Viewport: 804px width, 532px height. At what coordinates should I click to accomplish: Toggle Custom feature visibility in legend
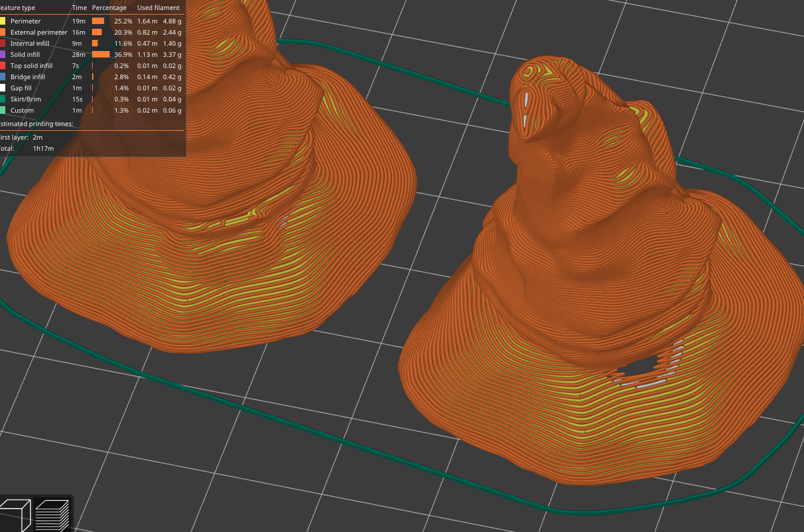tap(22, 110)
